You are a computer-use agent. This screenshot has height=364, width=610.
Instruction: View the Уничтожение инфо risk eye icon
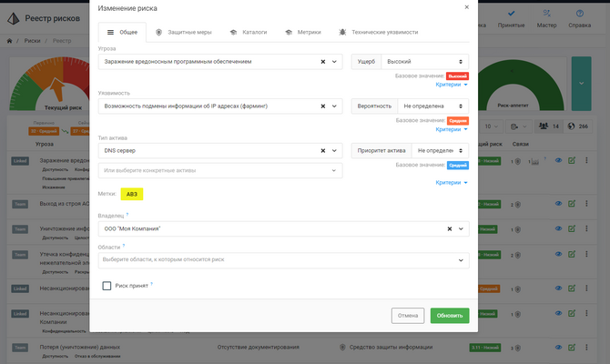tap(558, 228)
